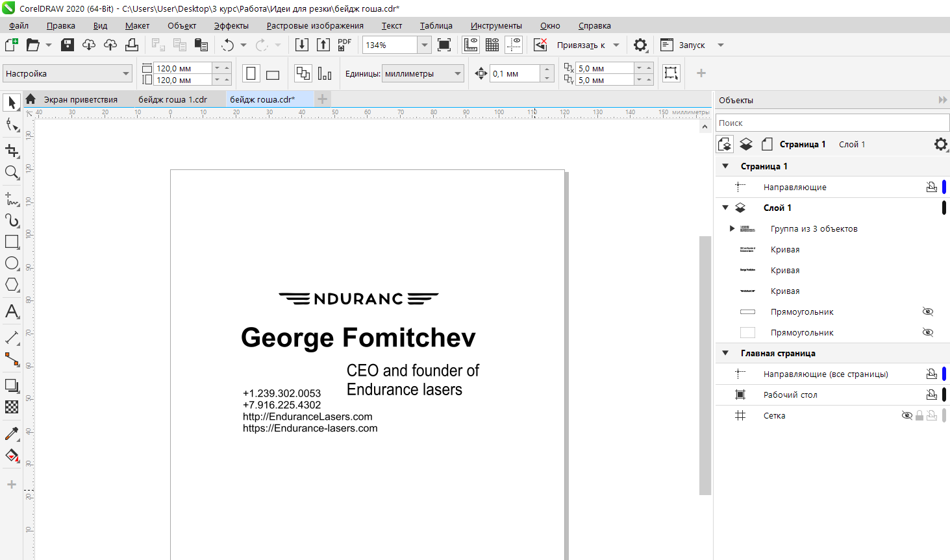Select the Eyedropper tool

click(12, 433)
